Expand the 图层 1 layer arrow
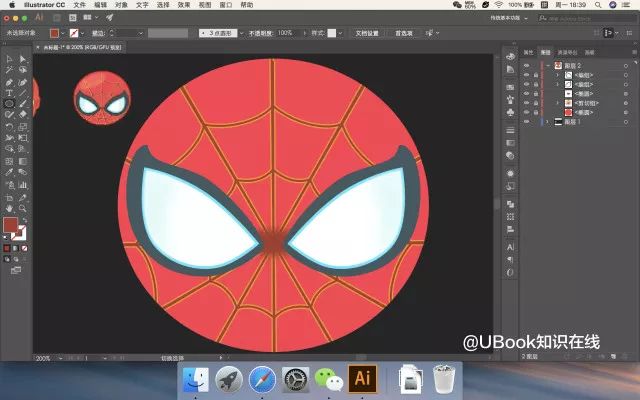Screen dimensions: 640x400 pyautogui.click(x=548, y=122)
